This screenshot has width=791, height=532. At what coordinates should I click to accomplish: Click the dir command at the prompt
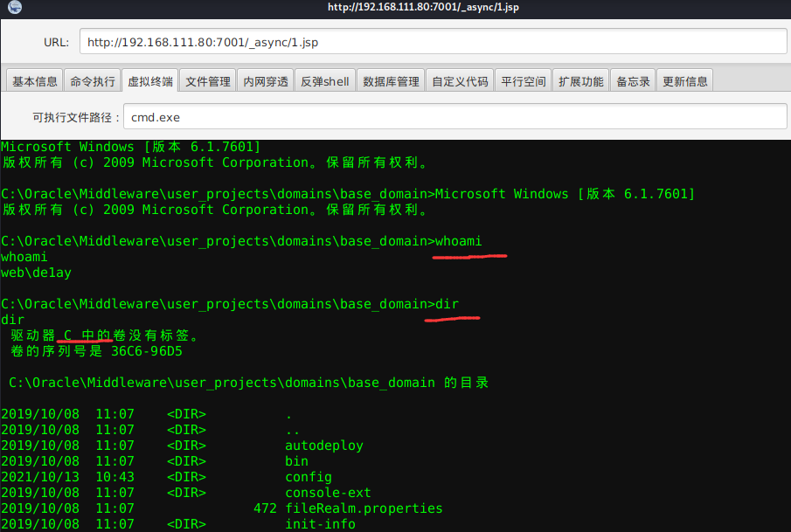pyautogui.click(x=447, y=304)
